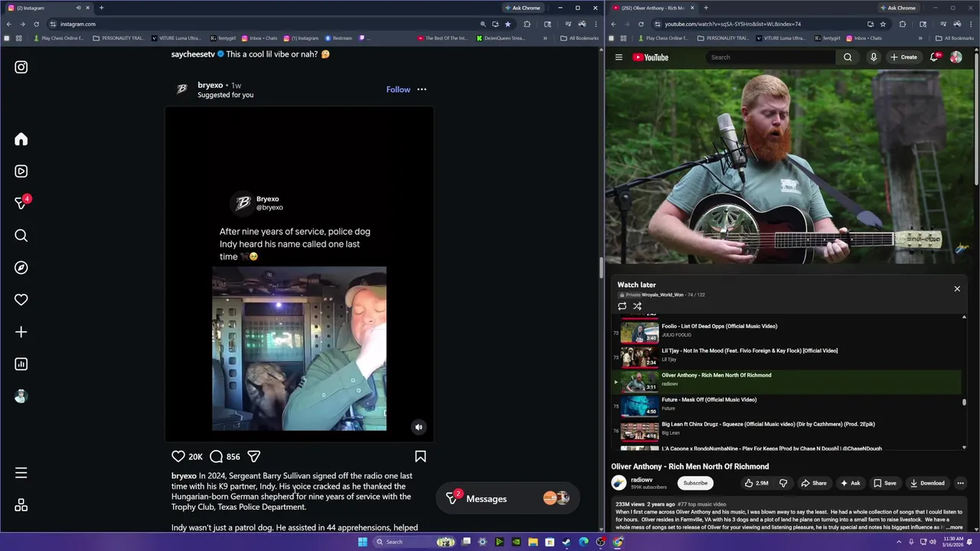Open the Also from Meta grid icon
This screenshot has height=551, width=980.
point(21,506)
